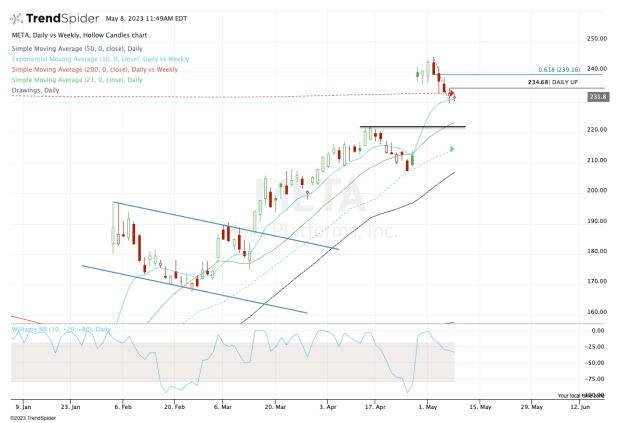The width and height of the screenshot is (620, 423).
Task: Click the -75.00 oscillator axis label
Action: coord(595,379)
